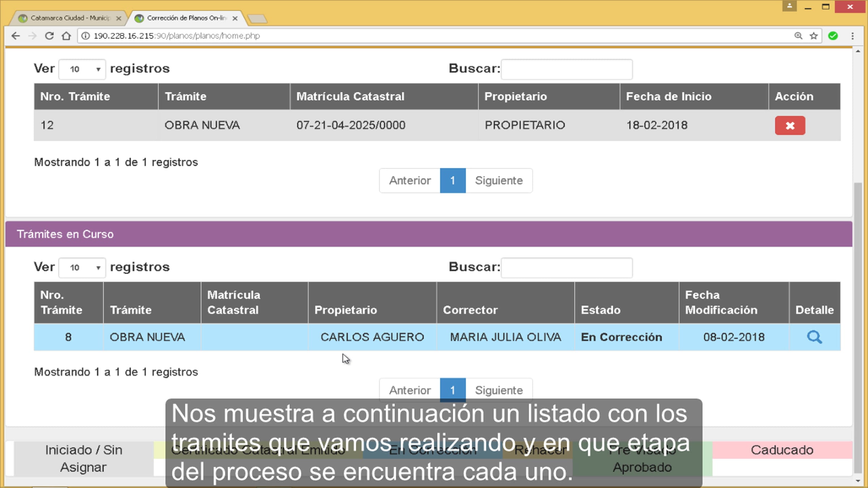Select the 'MARIA JULIA OLIVA' corrector cell
Image resolution: width=868 pixels, height=488 pixels.
[506, 337]
